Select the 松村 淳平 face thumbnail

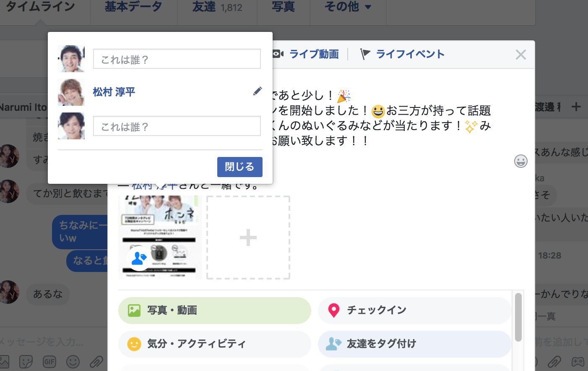71,92
